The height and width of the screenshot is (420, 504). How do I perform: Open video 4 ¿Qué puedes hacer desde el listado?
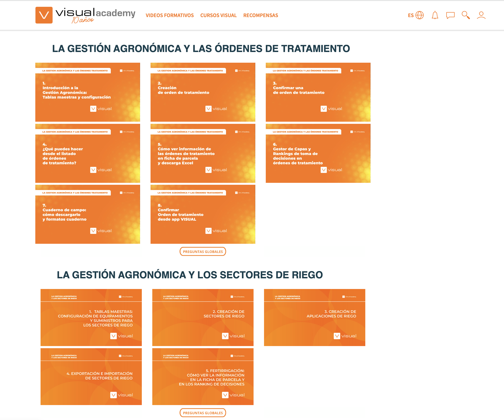(88, 153)
